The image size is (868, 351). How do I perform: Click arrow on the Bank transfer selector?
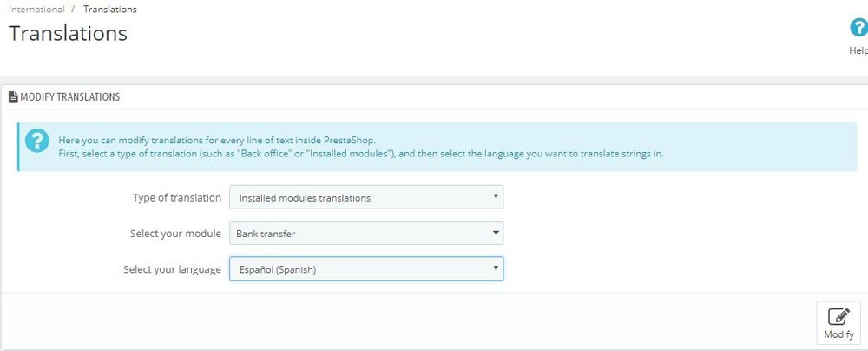pos(496,234)
